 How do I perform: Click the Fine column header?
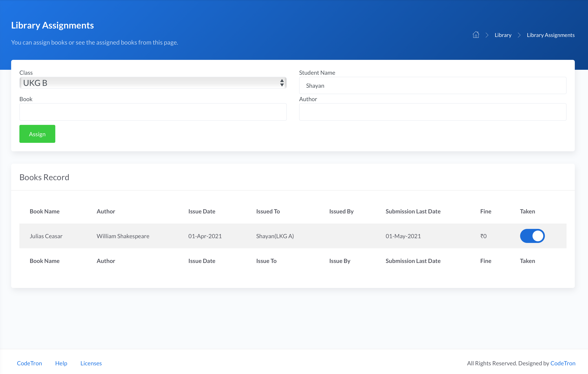(x=485, y=211)
